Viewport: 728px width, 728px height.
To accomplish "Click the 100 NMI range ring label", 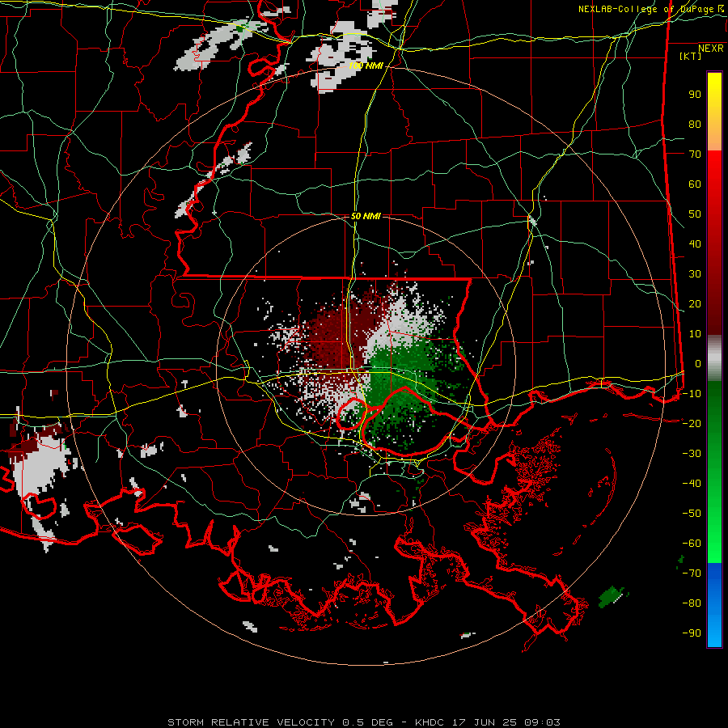I will pos(366,66).
